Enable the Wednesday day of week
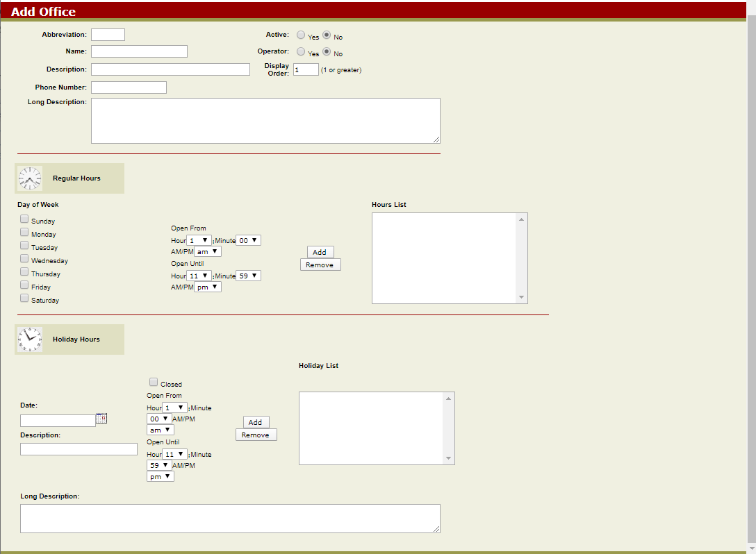This screenshot has height=554, width=756. tap(24, 258)
